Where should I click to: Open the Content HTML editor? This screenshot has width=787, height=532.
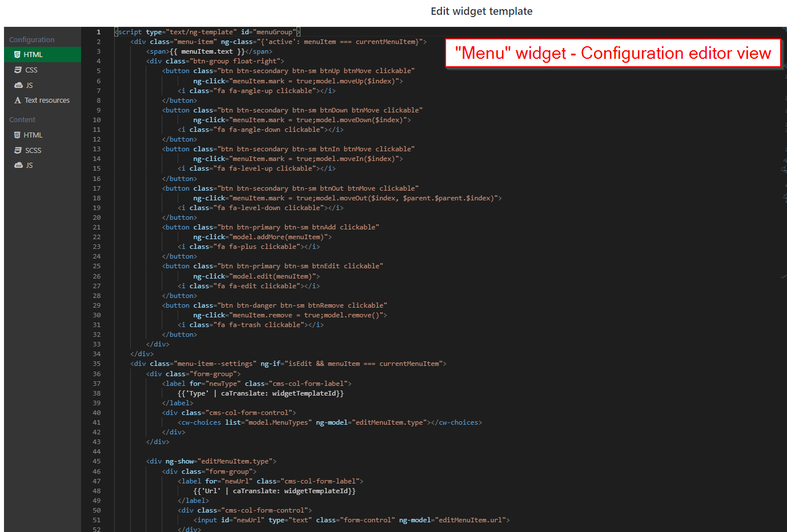(x=42, y=135)
